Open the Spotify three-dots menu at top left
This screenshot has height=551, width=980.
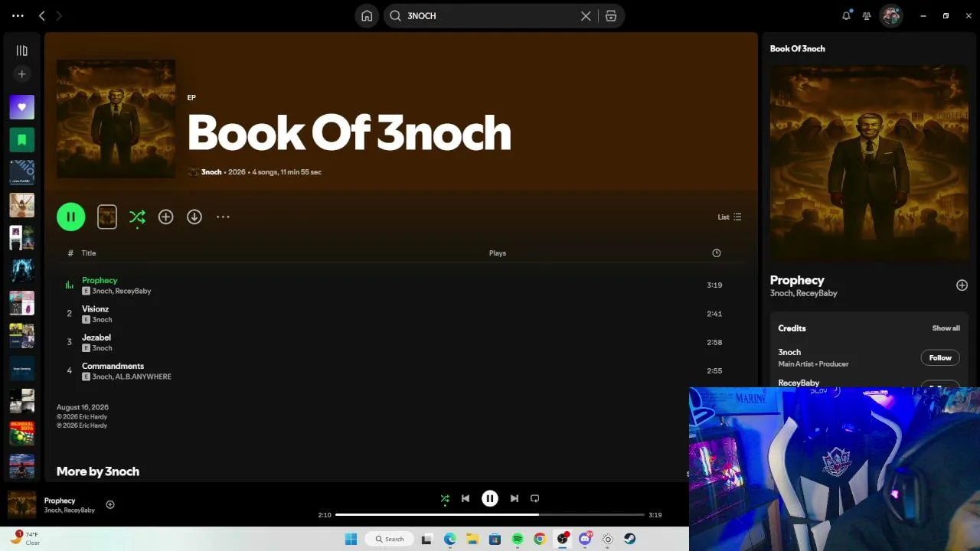click(x=18, y=15)
